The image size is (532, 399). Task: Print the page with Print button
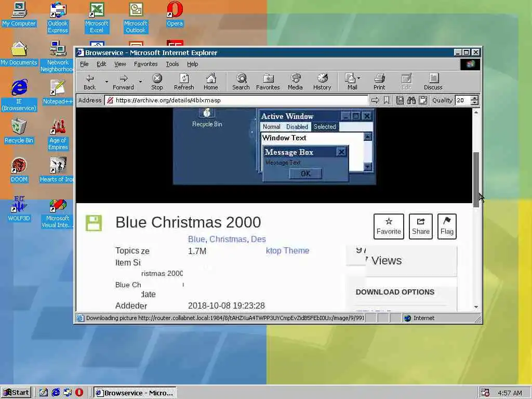tap(379, 82)
